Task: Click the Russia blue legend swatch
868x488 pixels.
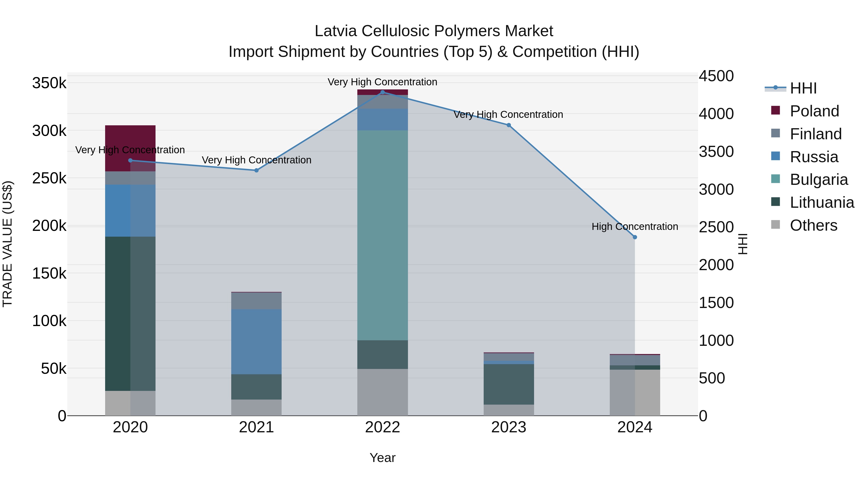Action: pos(775,156)
